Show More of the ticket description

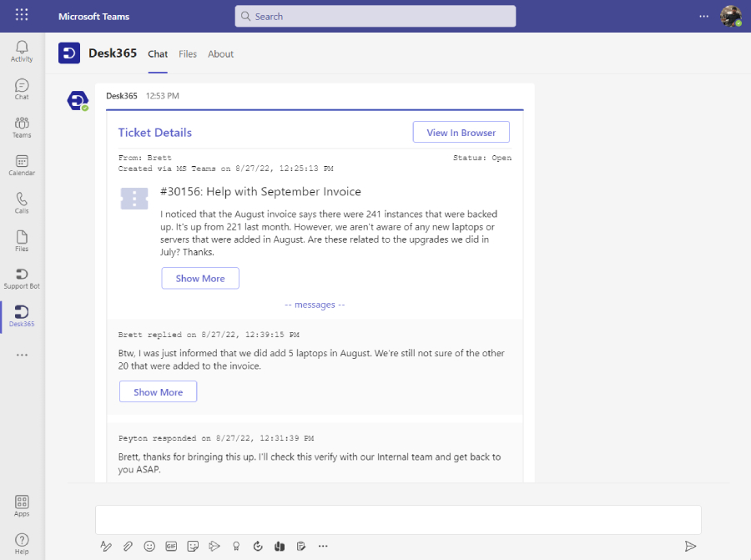[200, 278]
